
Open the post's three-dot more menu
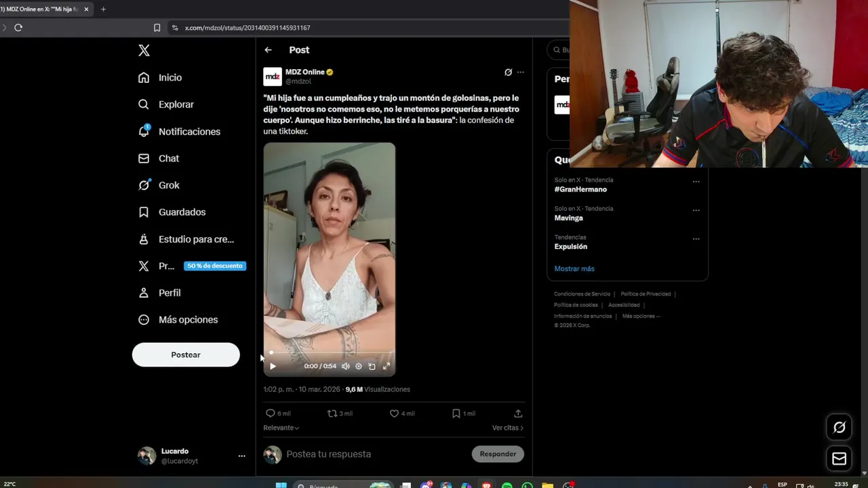pos(520,72)
